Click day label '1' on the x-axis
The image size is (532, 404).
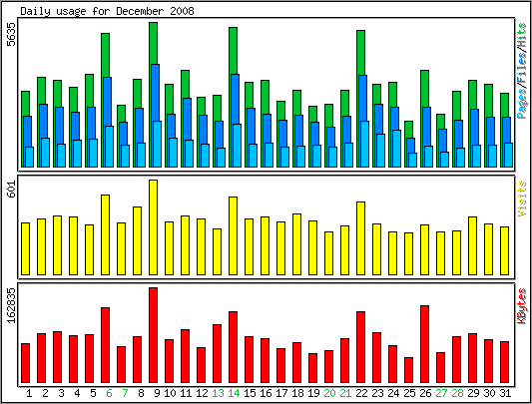[x=29, y=393]
